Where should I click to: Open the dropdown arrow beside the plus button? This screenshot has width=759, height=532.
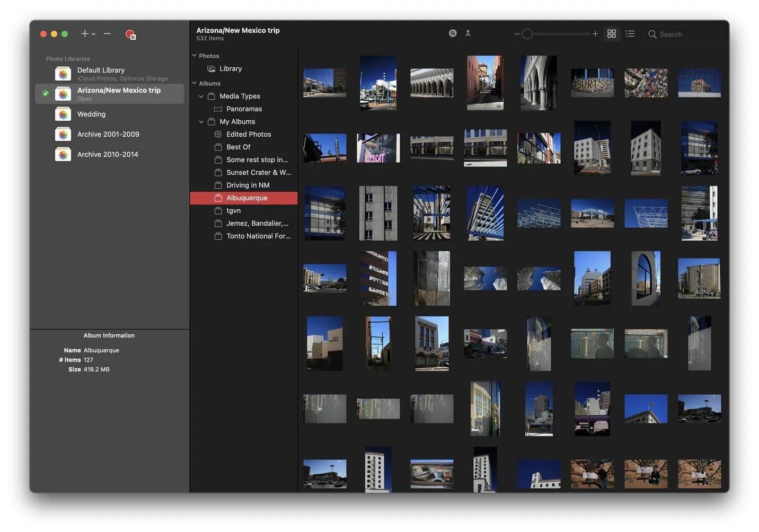(x=94, y=34)
